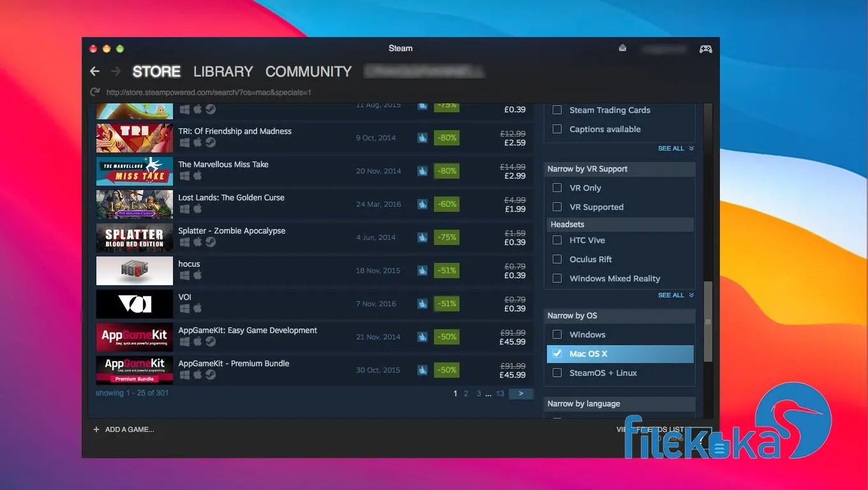Collapse the Narrow by OS header

[619, 316]
